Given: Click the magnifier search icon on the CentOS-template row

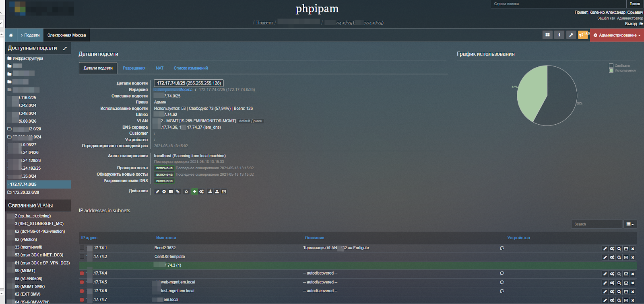Looking at the screenshot, I should 619,257.
